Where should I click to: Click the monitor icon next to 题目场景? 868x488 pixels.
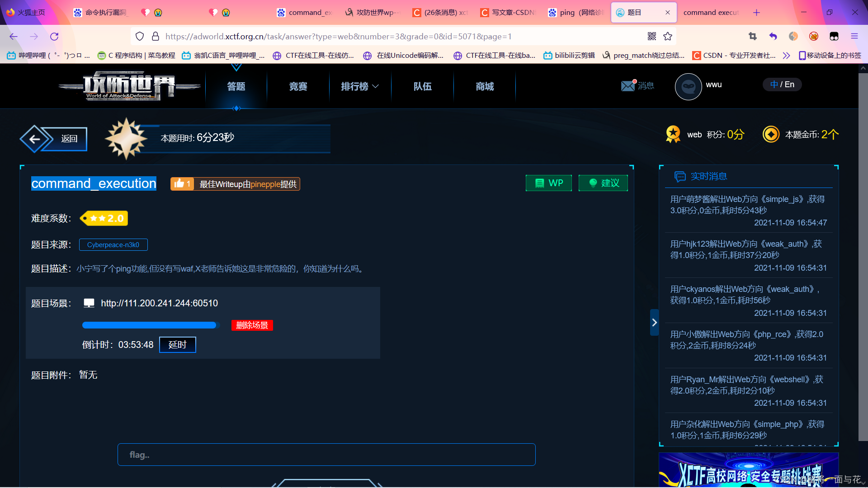pos(89,303)
